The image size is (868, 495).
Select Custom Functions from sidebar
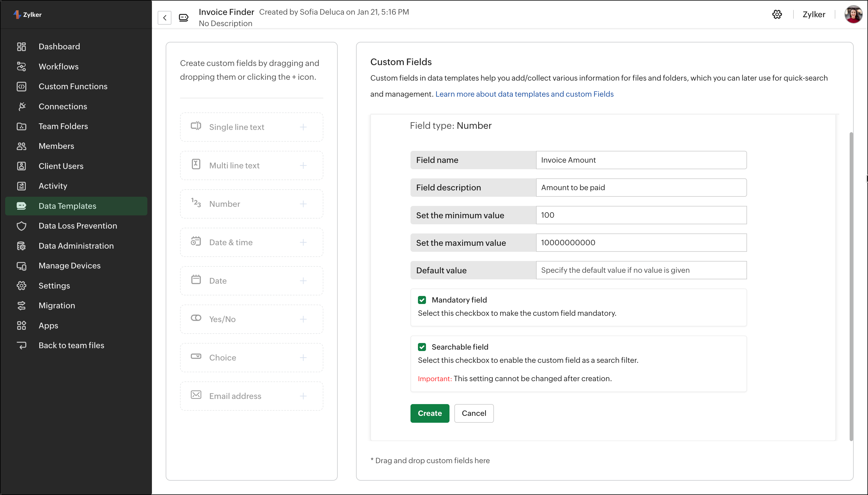(x=73, y=86)
